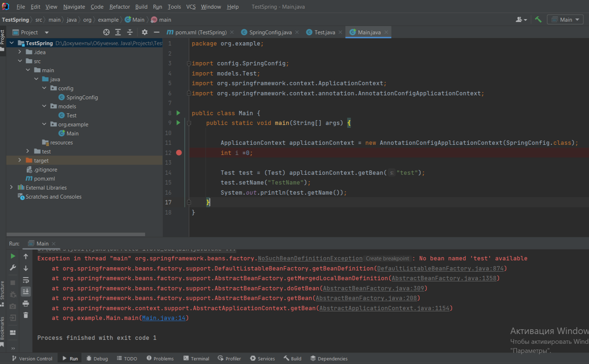
Task: Click the bug attach debugger icon in Run panel
Action: [x=13, y=294]
